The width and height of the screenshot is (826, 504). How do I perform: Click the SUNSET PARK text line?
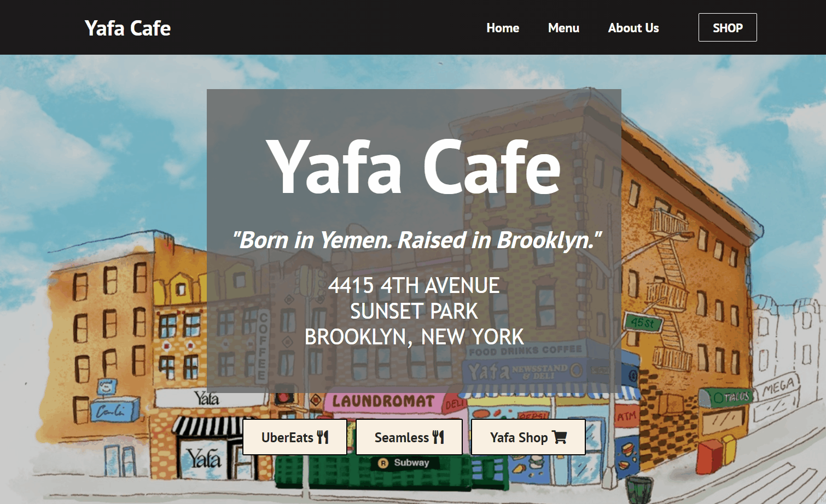click(x=414, y=311)
